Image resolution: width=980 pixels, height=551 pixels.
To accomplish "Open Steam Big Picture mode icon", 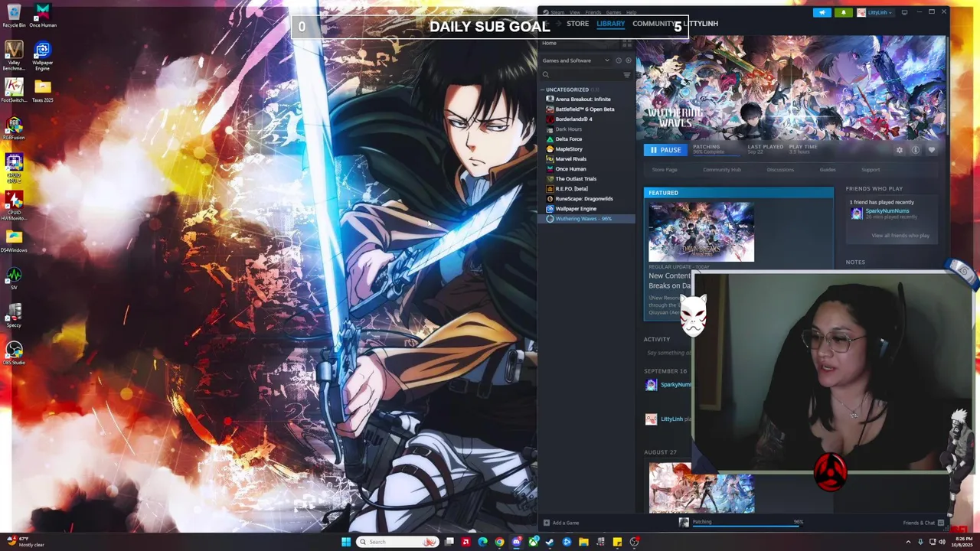I will coord(904,12).
